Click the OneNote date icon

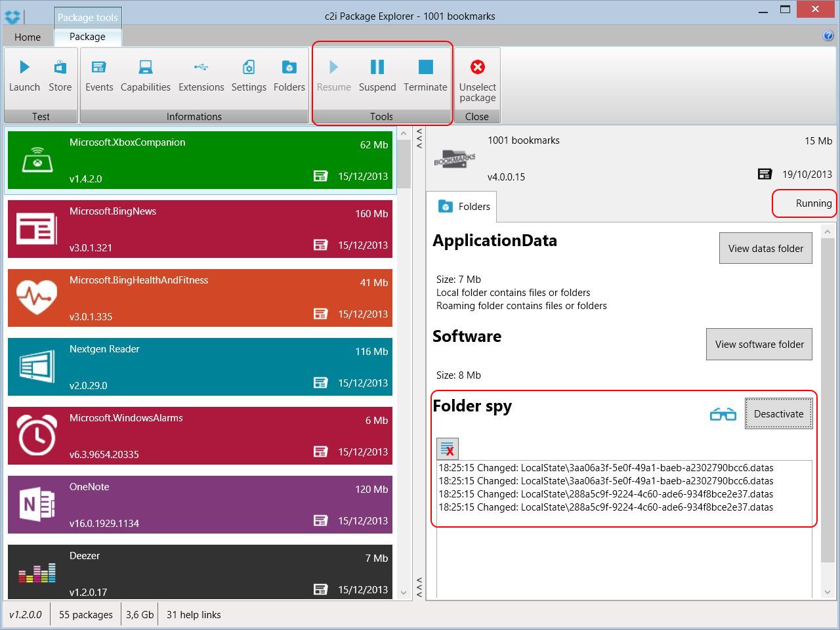click(x=320, y=520)
